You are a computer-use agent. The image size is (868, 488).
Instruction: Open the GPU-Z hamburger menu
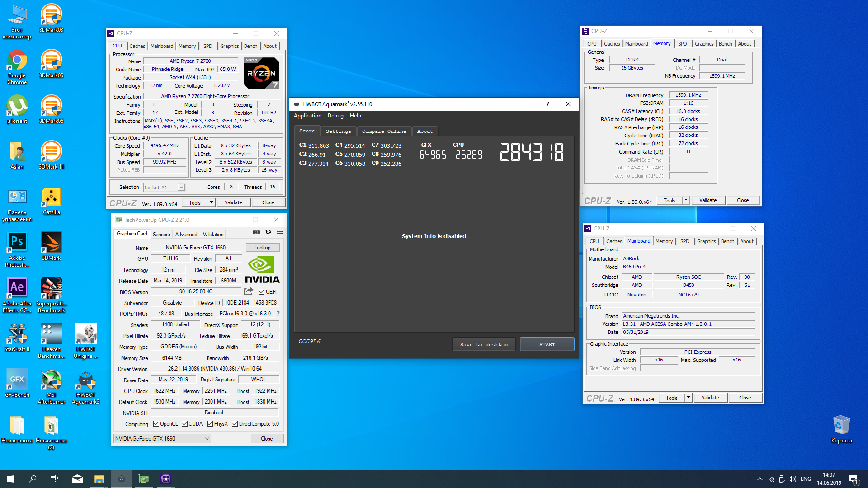point(280,232)
